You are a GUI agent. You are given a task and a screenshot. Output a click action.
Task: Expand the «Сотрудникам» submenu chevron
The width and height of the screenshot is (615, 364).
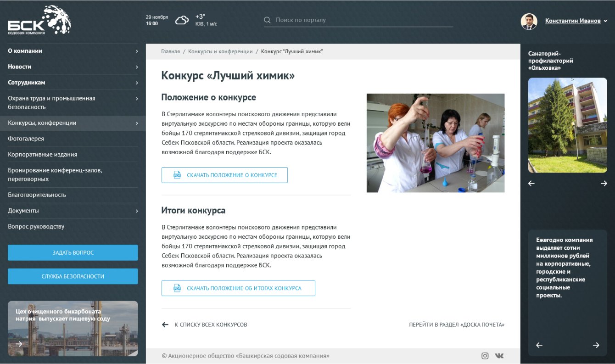(137, 83)
